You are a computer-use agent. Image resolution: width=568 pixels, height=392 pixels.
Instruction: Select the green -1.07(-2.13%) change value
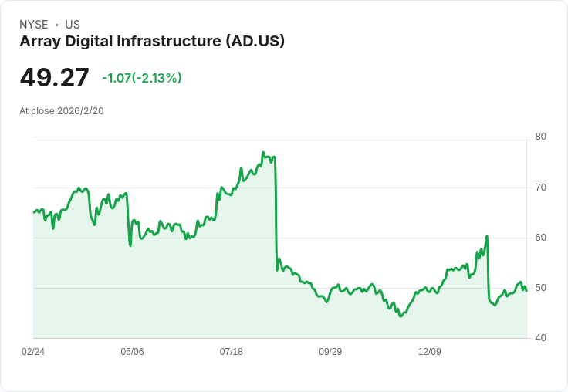point(142,78)
